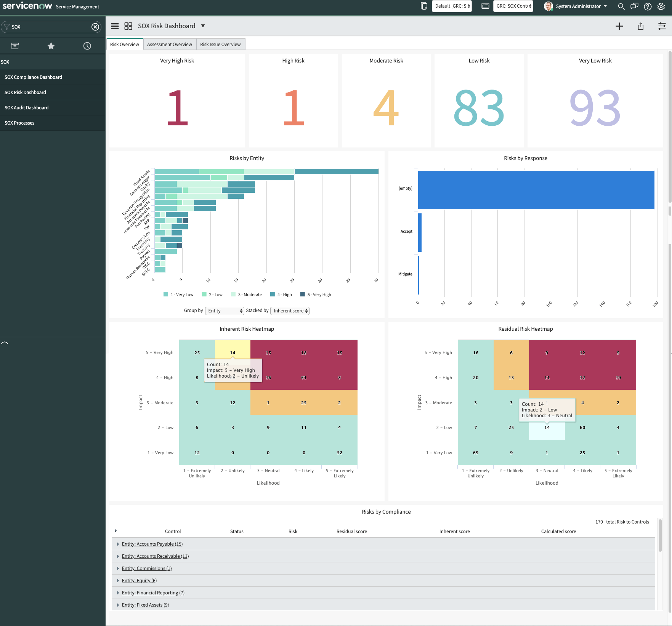Click the navigator filter funnel icon
672x626 pixels.
[x=6, y=27]
